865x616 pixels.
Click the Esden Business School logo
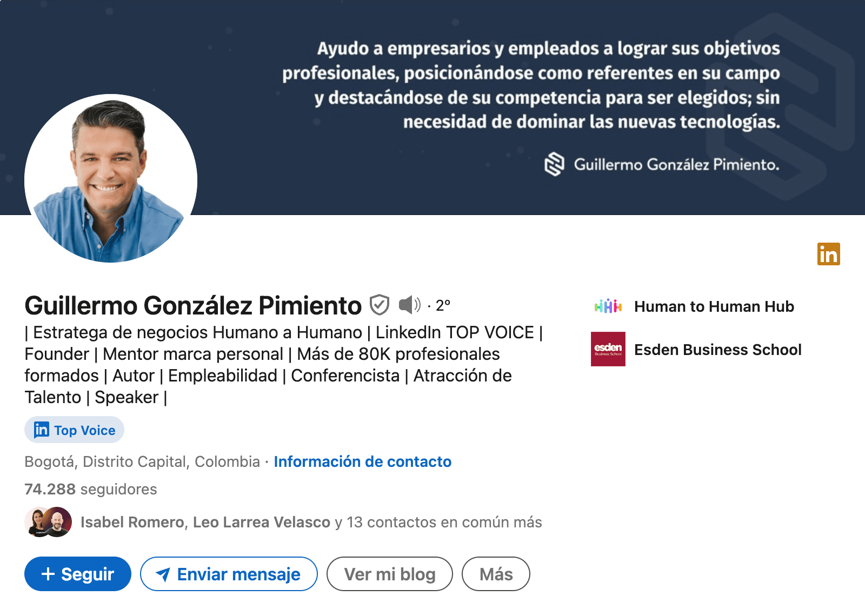pyautogui.click(x=607, y=350)
